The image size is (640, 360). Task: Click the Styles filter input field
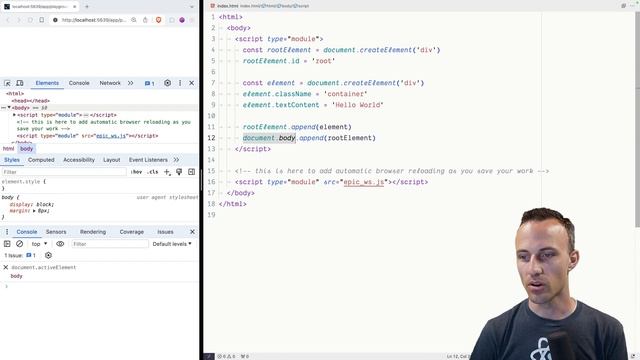pos(64,172)
